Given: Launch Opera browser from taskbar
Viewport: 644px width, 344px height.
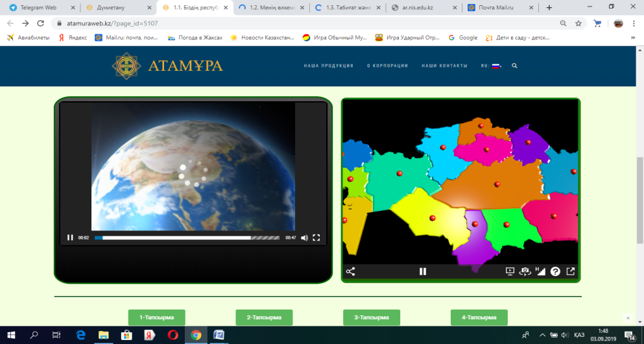Looking at the screenshot, I should click(x=173, y=335).
